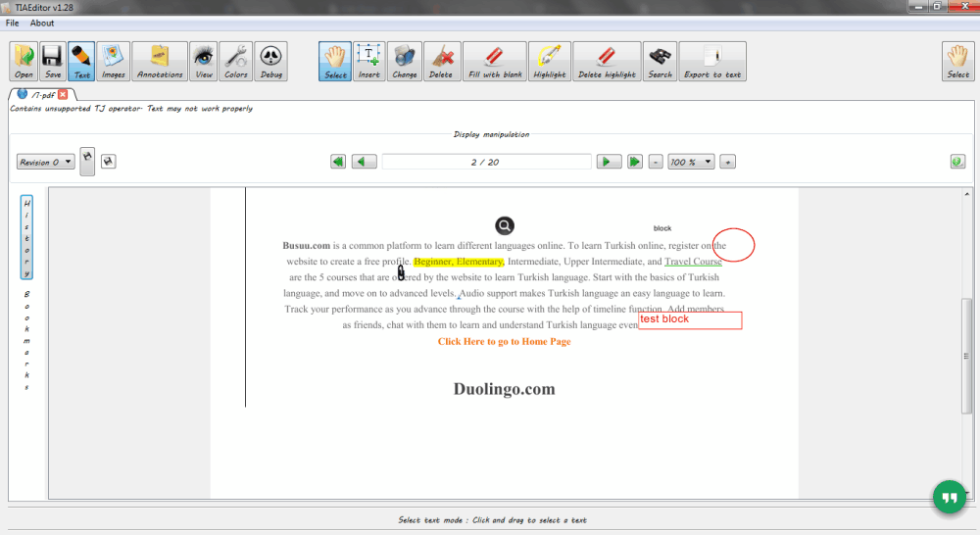Activate the Highlight tool
This screenshot has height=535, width=980.
point(550,62)
